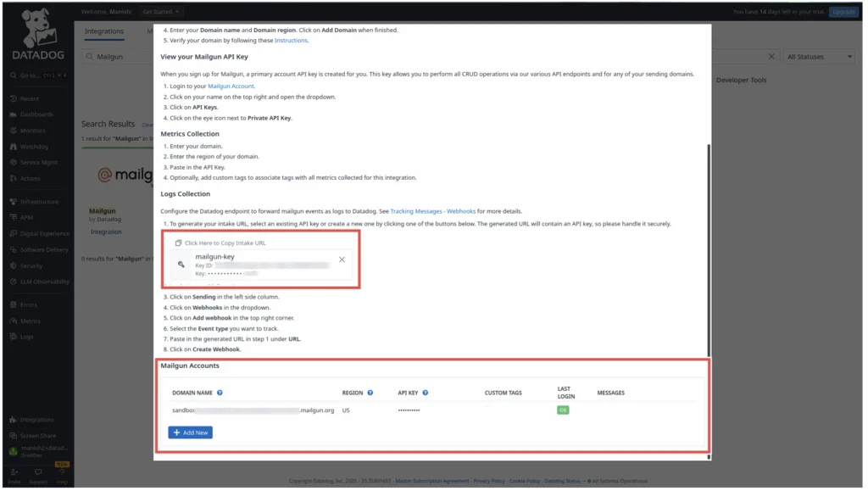Click the masked API key cell

[409, 410]
